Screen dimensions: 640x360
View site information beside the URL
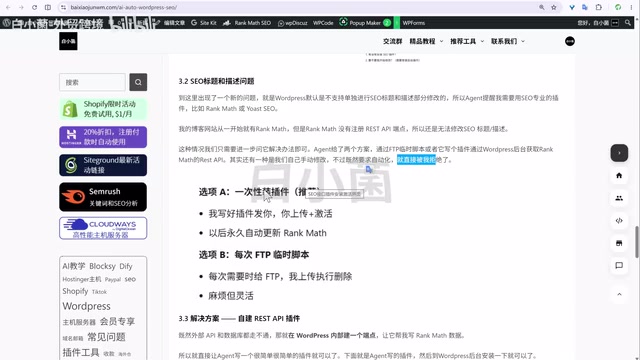63,7
